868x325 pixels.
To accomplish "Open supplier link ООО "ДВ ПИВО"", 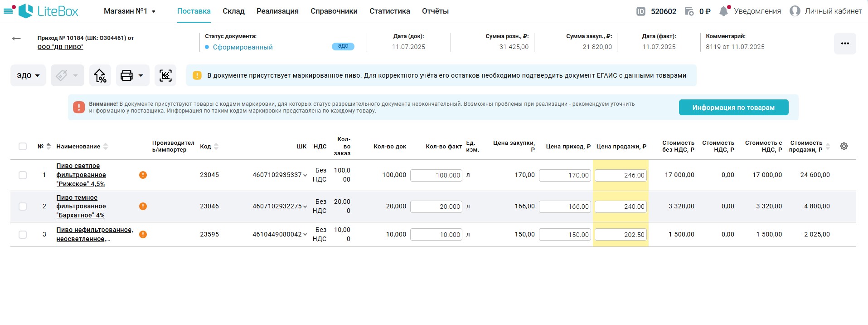I will pyautogui.click(x=60, y=47).
